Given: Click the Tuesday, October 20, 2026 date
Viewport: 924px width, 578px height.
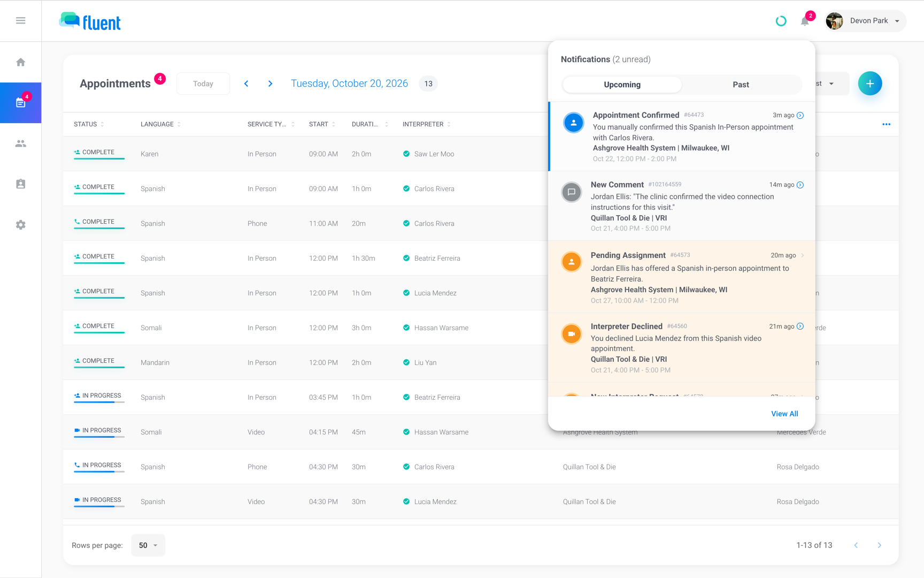Looking at the screenshot, I should coord(349,83).
